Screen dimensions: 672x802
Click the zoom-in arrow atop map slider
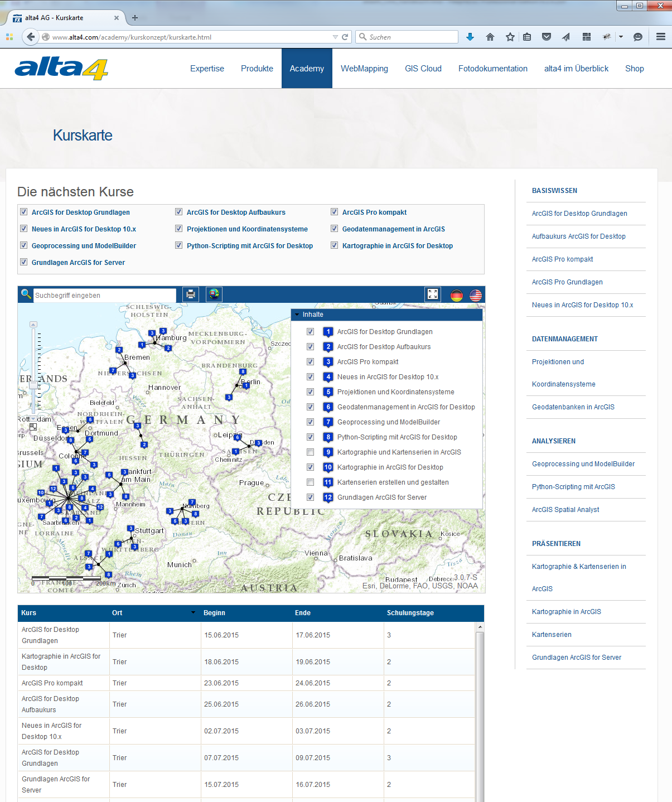33,324
